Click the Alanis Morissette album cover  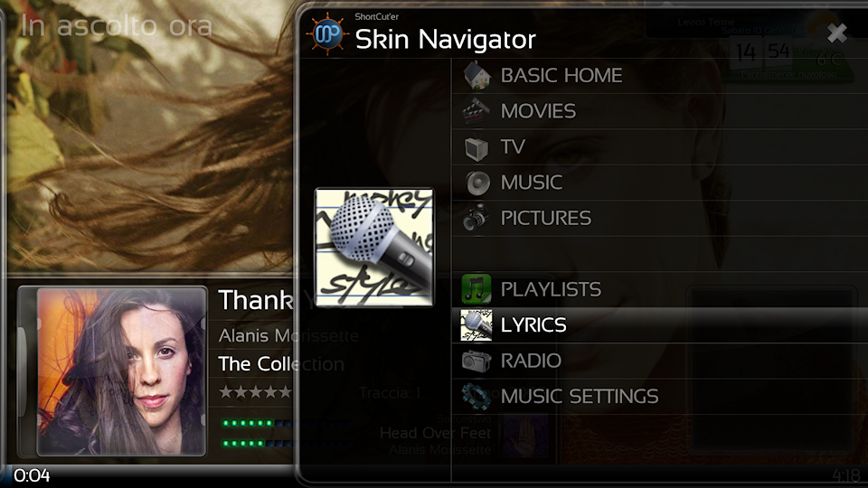tap(121, 371)
